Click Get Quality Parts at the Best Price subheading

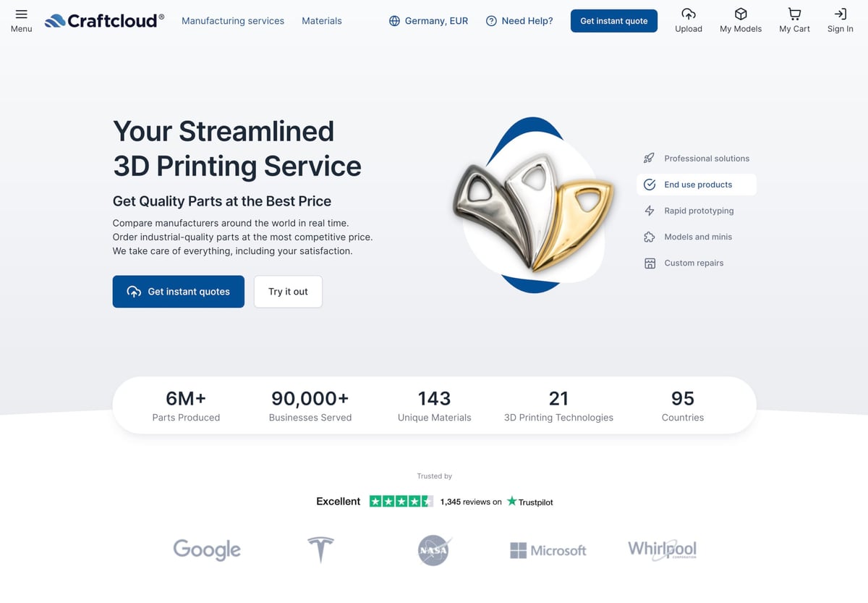pos(222,201)
